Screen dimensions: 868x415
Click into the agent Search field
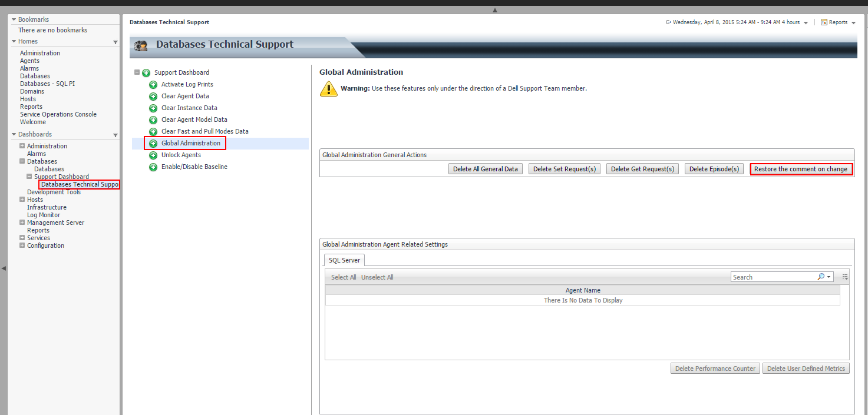(773, 277)
